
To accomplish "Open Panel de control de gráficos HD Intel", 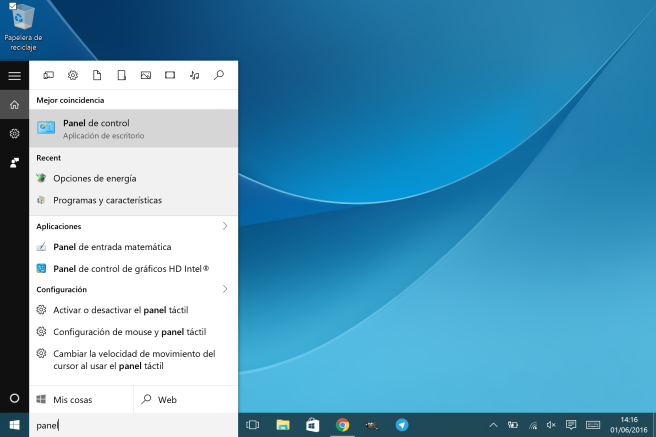I will (x=133, y=269).
